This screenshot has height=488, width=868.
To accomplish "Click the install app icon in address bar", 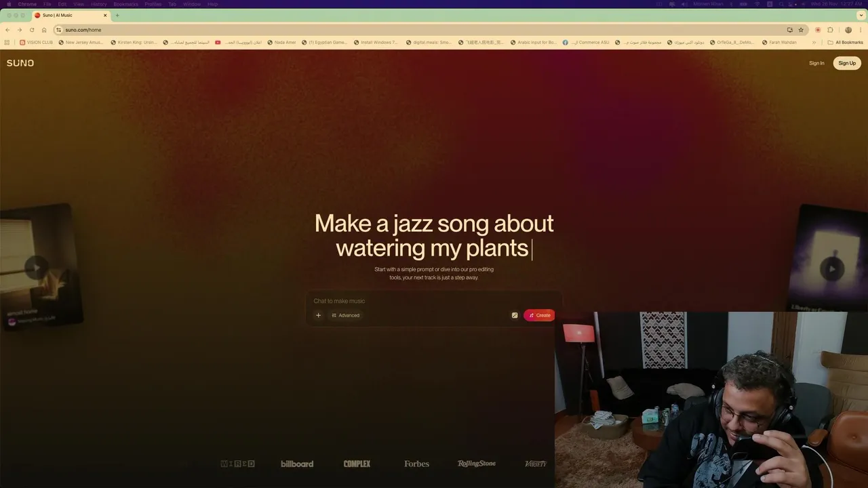I will (789, 30).
